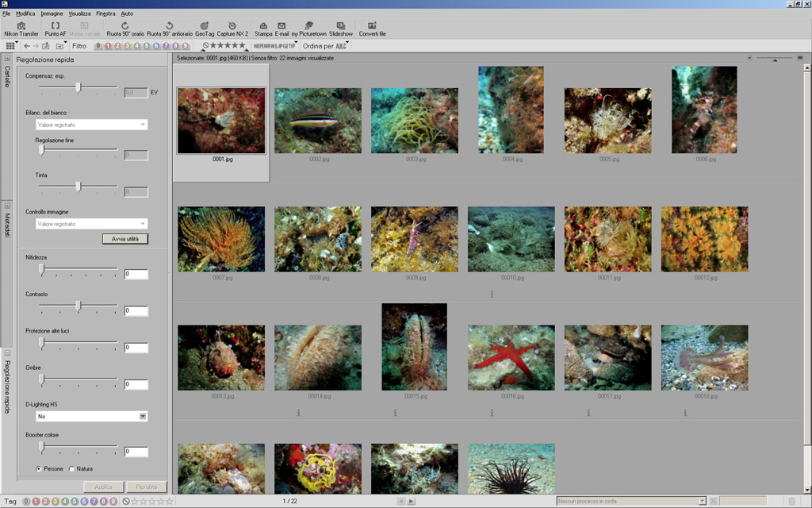Filter by label 1 in Filtro bar
The width and height of the screenshot is (812, 508).
click(x=108, y=46)
